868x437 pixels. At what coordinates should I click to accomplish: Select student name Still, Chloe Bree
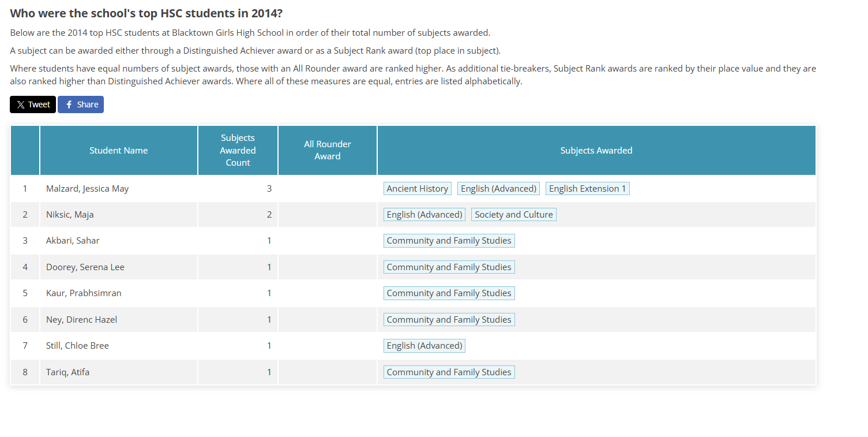(77, 346)
